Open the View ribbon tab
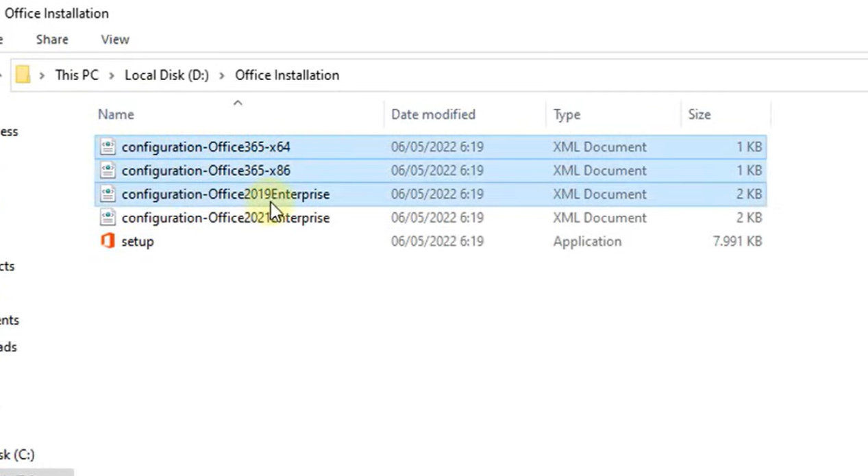The width and height of the screenshot is (868, 476). coord(115,40)
